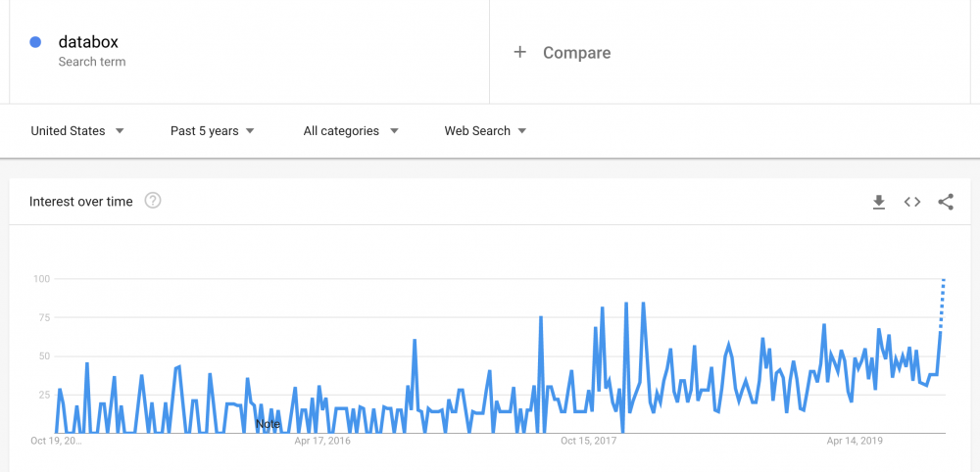Share the interest over time chart

(x=946, y=202)
